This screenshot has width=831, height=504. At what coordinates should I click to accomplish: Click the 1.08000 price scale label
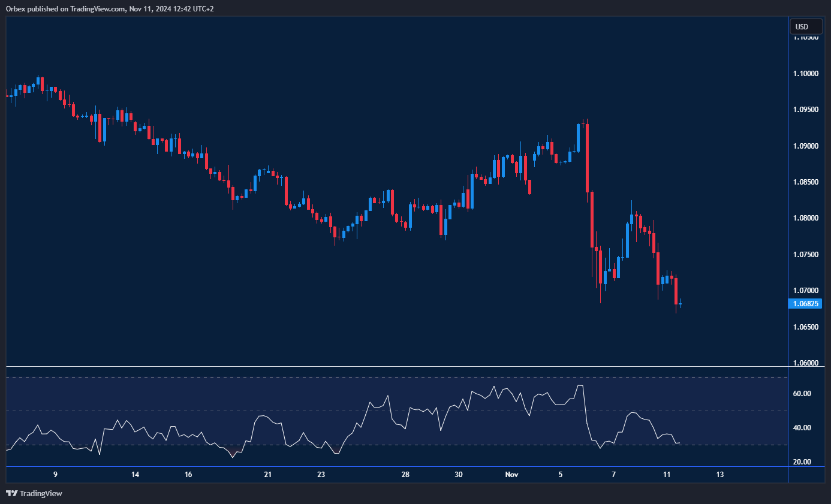805,218
